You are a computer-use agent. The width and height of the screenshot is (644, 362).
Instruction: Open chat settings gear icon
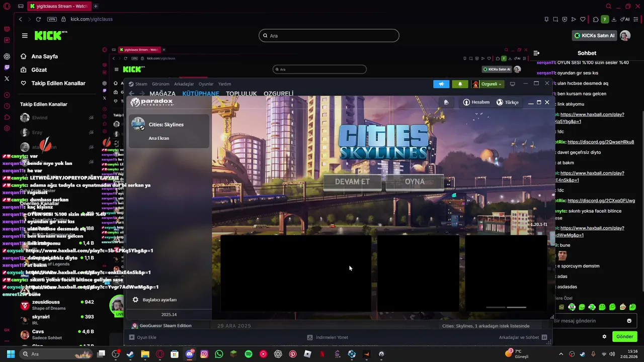point(604,336)
